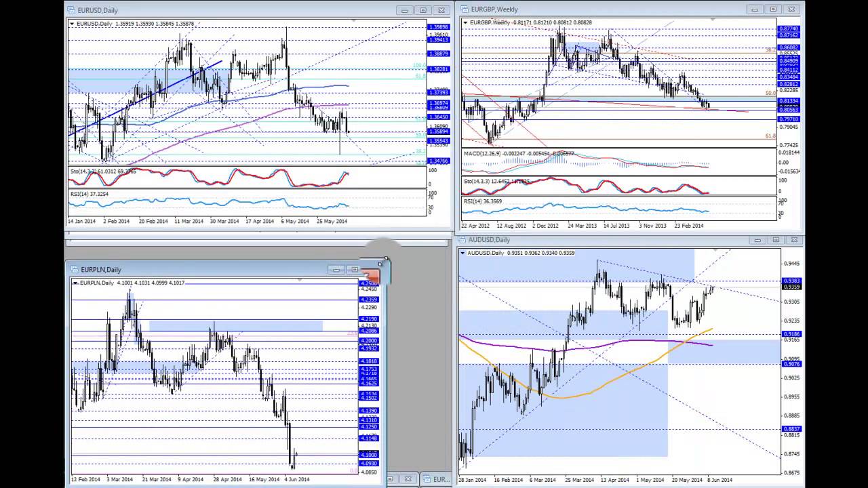Click the icon of the minimized EUR chart window

(x=427, y=479)
